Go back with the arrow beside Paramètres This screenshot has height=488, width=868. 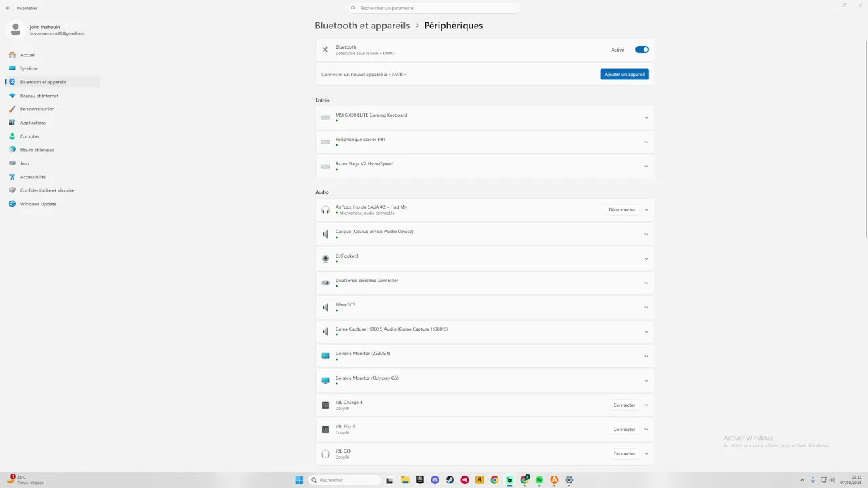[8, 8]
